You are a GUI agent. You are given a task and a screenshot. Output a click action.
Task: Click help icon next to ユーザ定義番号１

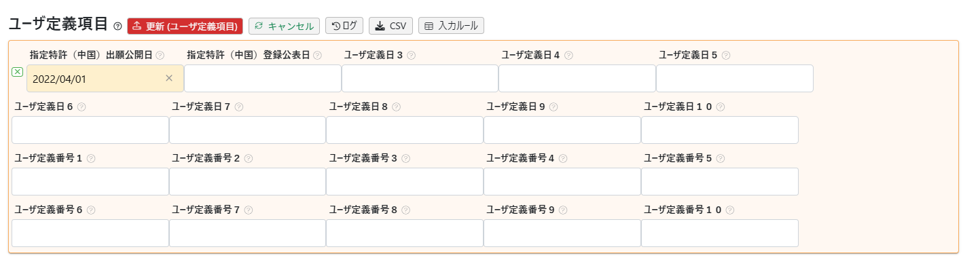click(91, 159)
